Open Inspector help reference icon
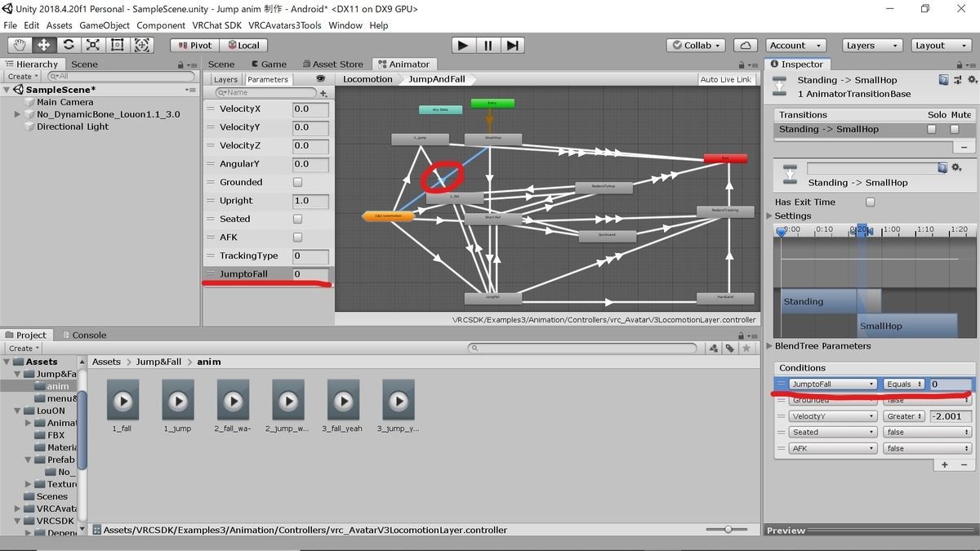The height and width of the screenshot is (551, 980). point(944,80)
